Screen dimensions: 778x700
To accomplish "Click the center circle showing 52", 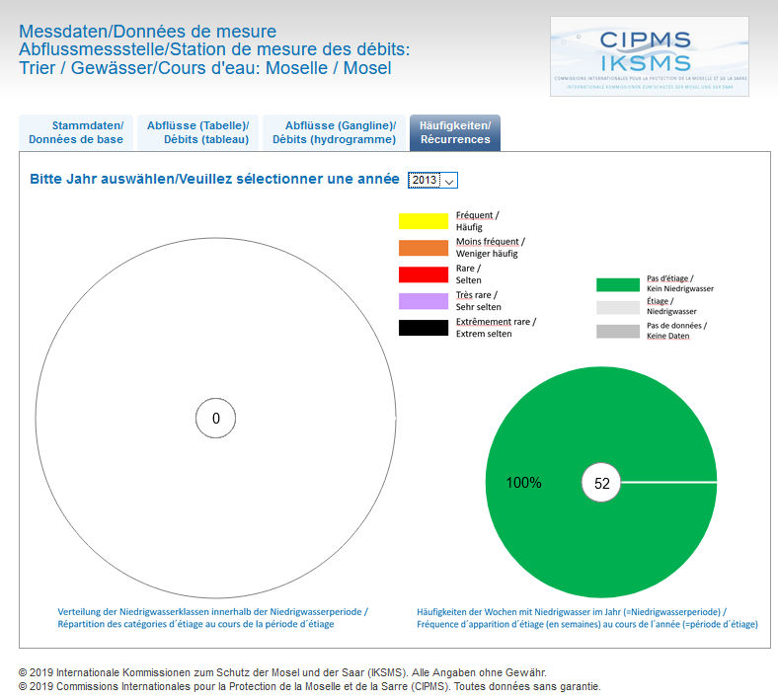I will pyautogui.click(x=601, y=483).
